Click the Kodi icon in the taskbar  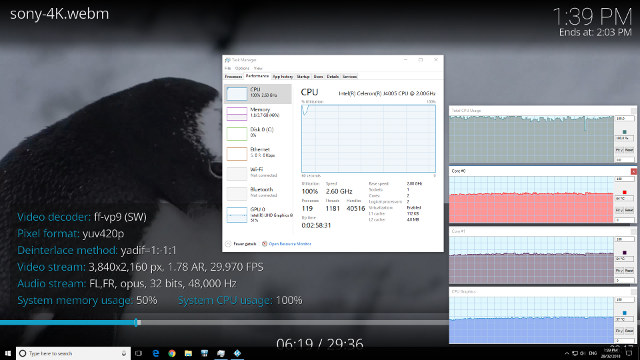[x=237, y=353]
